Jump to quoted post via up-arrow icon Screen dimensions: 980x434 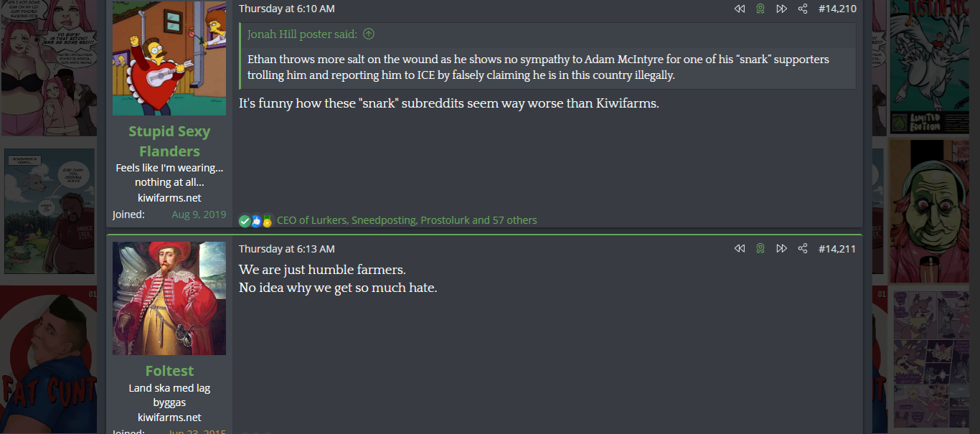click(369, 34)
